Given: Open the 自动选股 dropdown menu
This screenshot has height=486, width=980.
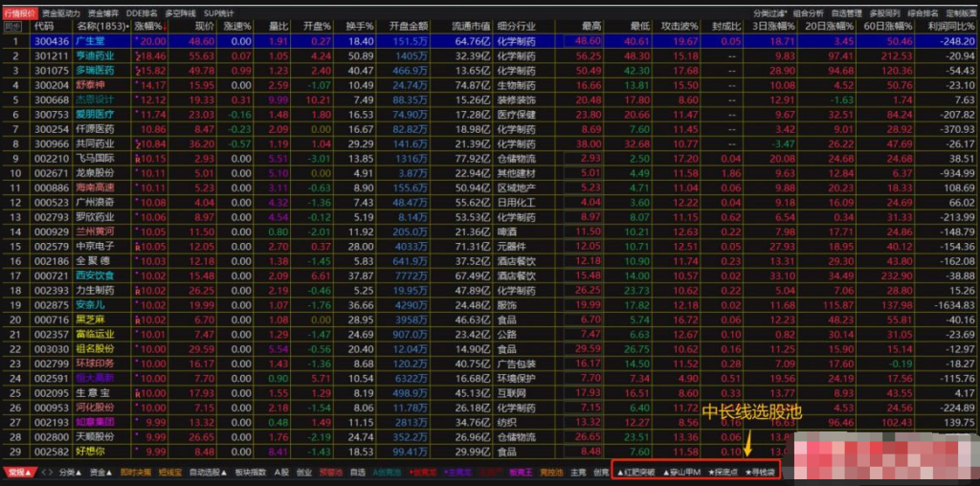Looking at the screenshot, I should 205,472.
